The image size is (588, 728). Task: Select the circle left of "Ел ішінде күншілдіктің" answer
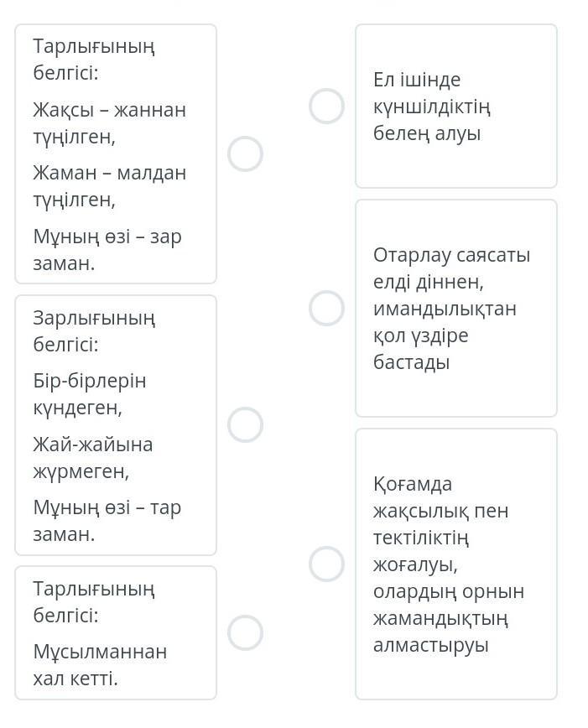326,107
